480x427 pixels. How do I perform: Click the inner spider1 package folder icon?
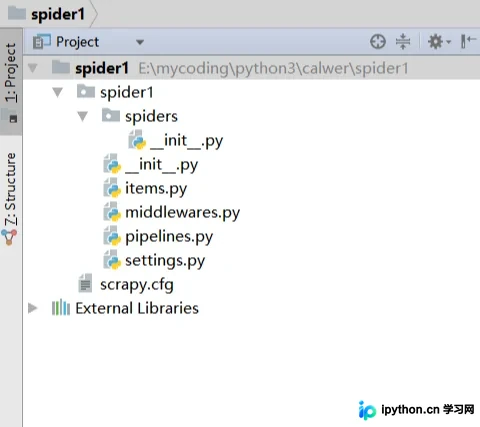[86, 91]
